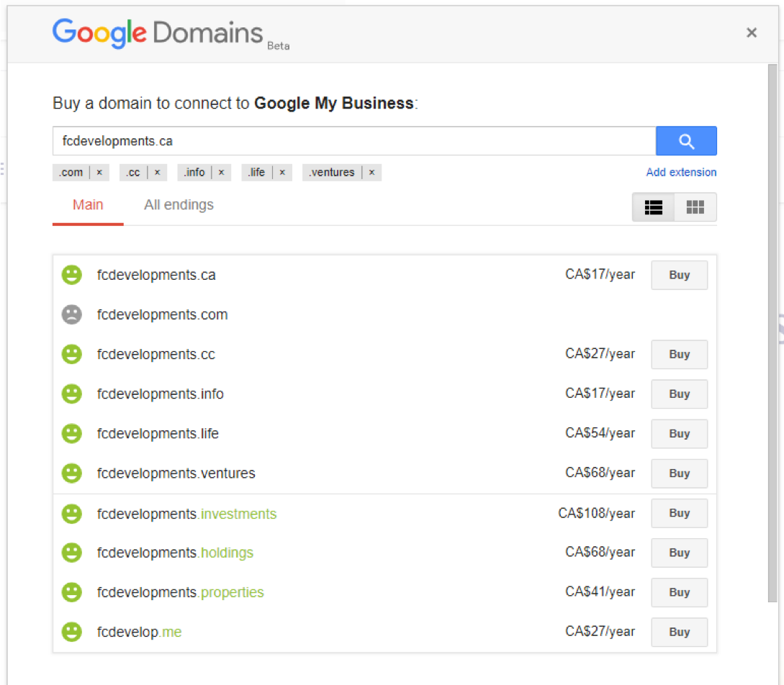This screenshot has width=784, height=685.
Task: Buy the fcdevelopments.properties domain
Action: click(x=679, y=592)
